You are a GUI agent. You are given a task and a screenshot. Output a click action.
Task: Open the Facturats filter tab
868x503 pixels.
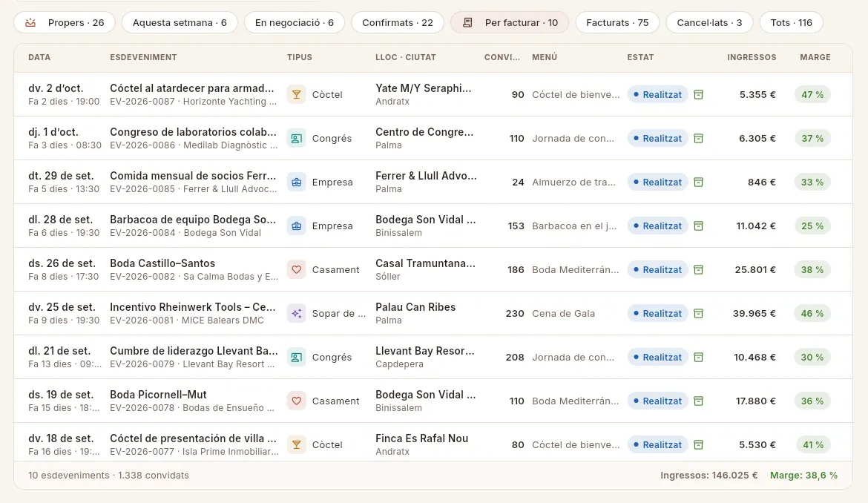(617, 23)
